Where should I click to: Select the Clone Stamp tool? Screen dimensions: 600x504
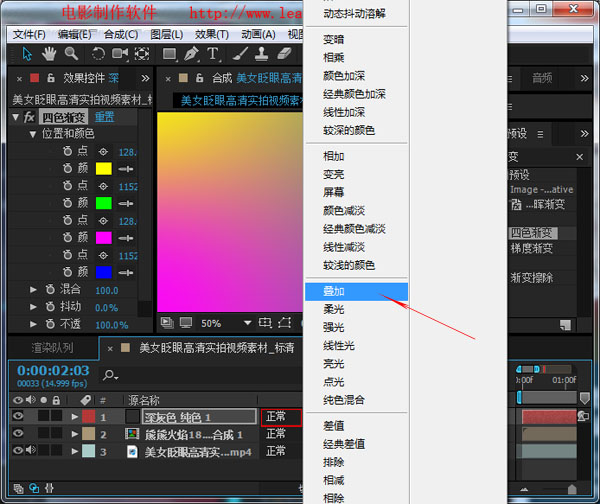click(x=261, y=54)
